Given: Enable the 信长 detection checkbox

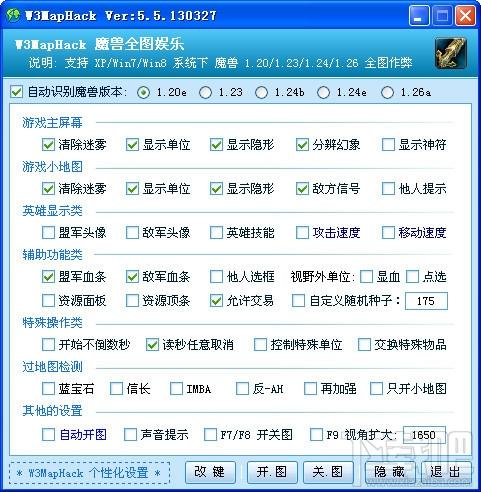Looking at the screenshot, I should point(116,389).
